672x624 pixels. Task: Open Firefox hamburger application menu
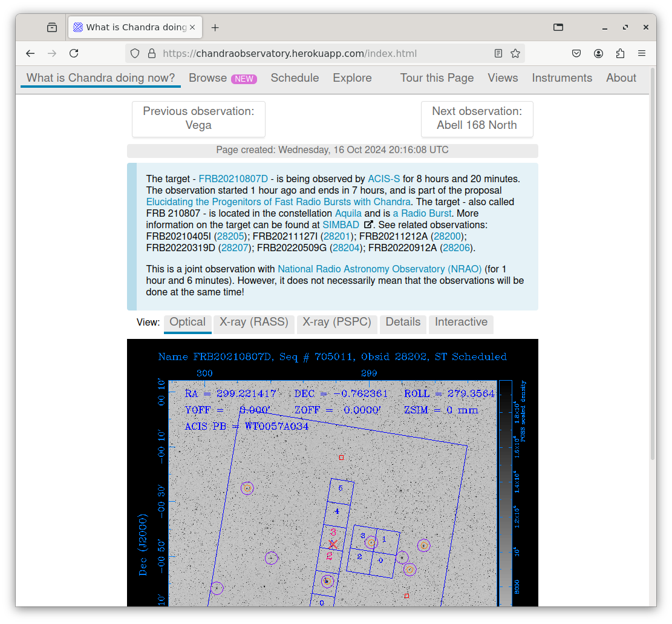coord(642,54)
